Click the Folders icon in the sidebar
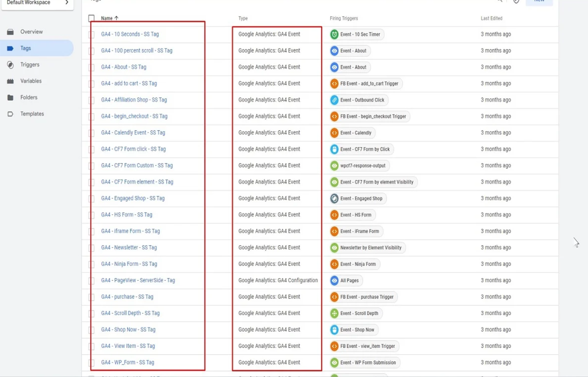The height and width of the screenshot is (377, 588). pos(10,98)
